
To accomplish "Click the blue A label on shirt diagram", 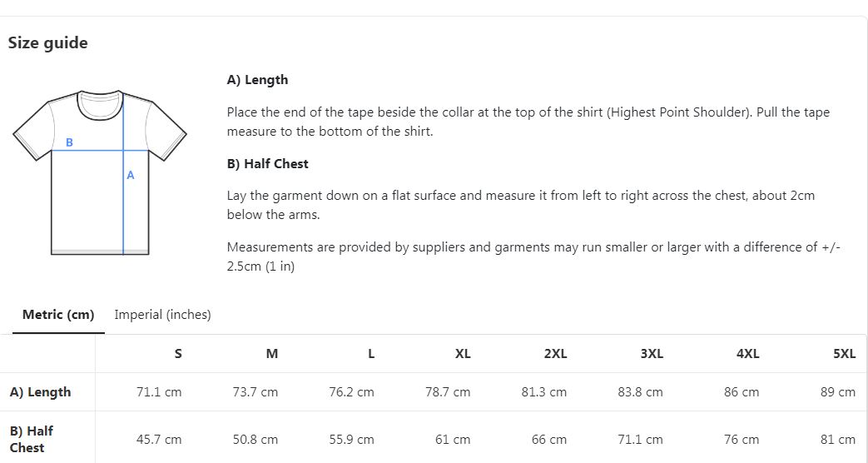I will (x=131, y=175).
